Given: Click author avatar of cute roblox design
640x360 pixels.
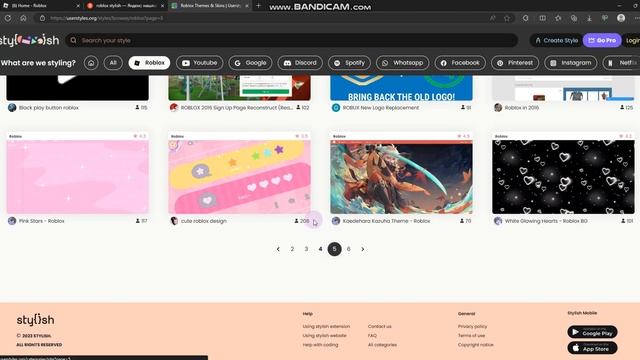Looking at the screenshot, I should pyautogui.click(x=174, y=221).
